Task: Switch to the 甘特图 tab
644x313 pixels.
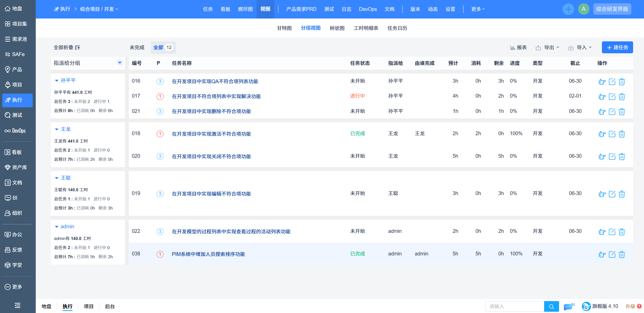Action: [284, 28]
